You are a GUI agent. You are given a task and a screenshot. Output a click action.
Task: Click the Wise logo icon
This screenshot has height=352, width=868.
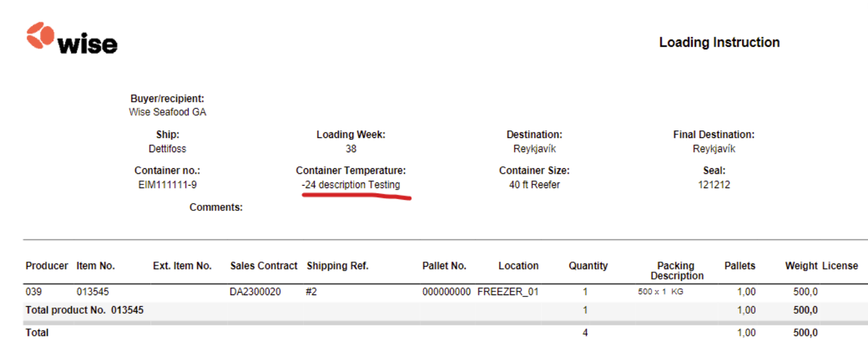[x=41, y=35]
